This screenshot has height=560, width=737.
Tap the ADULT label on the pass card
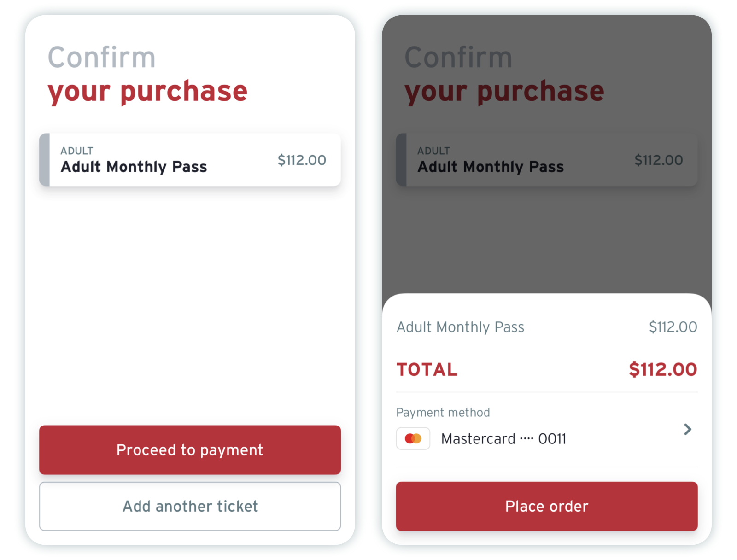pyautogui.click(x=76, y=150)
